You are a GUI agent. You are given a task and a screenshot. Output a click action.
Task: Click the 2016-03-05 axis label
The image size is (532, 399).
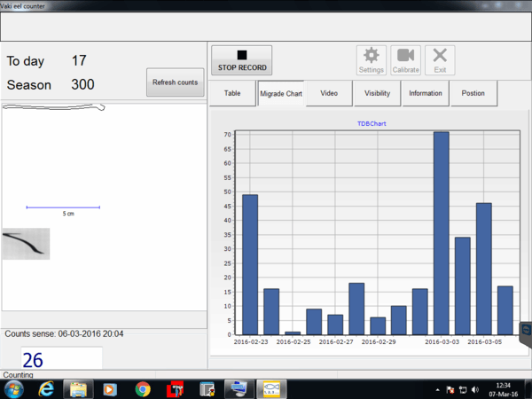(484, 342)
